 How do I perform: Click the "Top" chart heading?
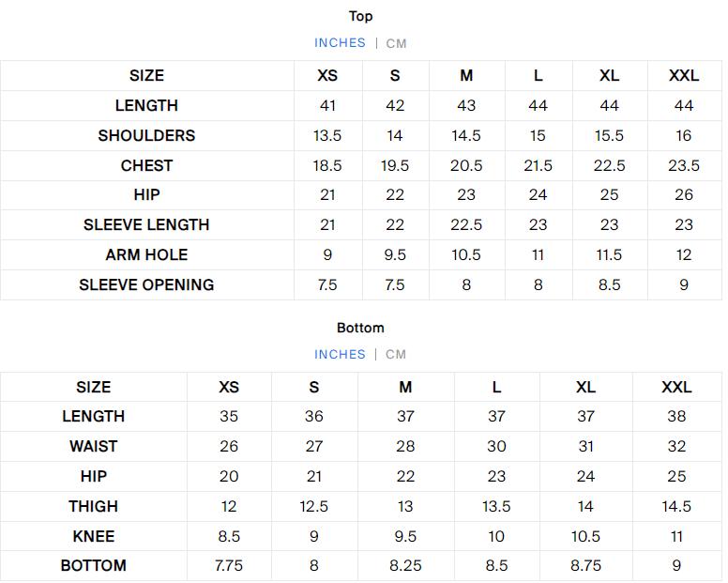tap(360, 16)
